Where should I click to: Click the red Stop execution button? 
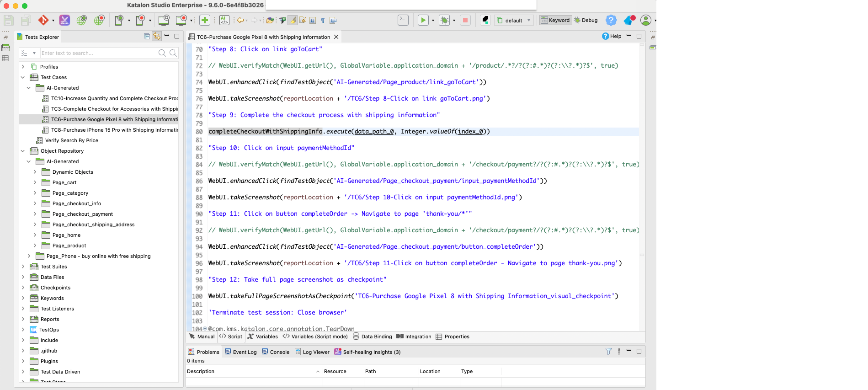(465, 20)
